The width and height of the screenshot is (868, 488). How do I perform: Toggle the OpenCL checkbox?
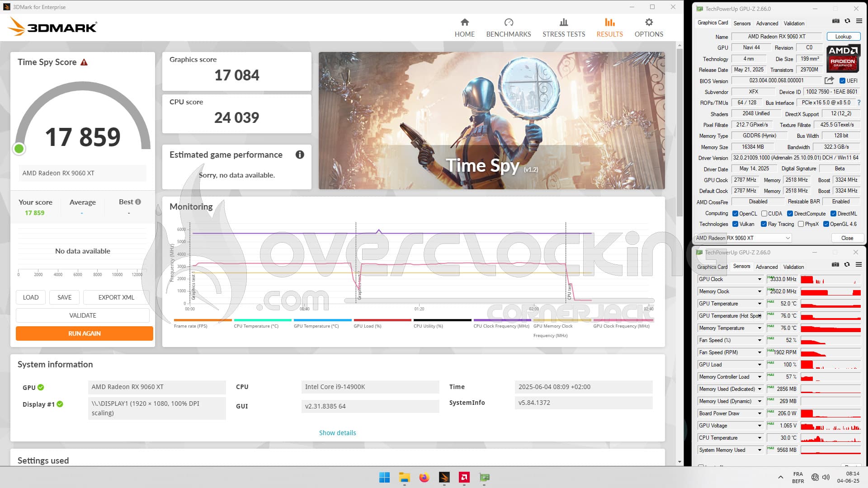click(736, 214)
